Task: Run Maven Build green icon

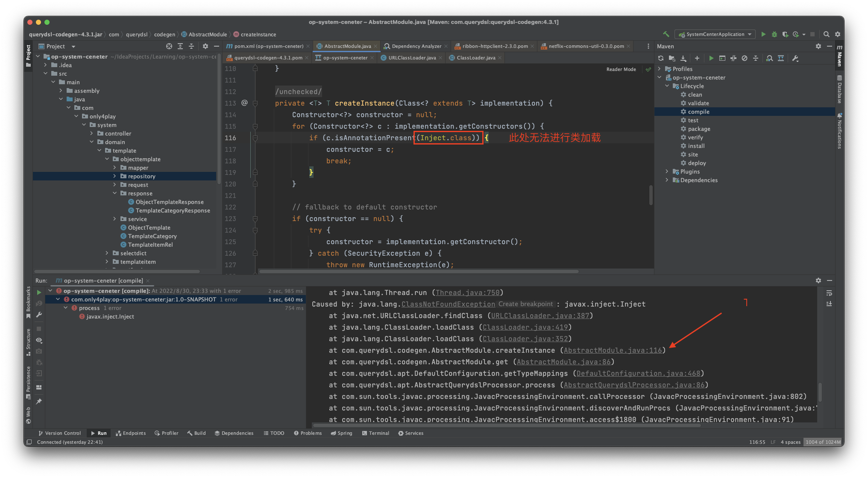Action: coord(711,58)
